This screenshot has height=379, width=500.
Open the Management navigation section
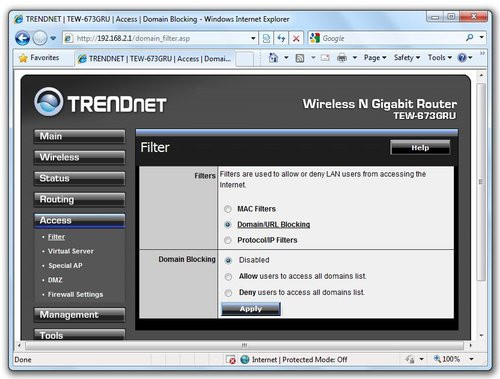point(79,315)
